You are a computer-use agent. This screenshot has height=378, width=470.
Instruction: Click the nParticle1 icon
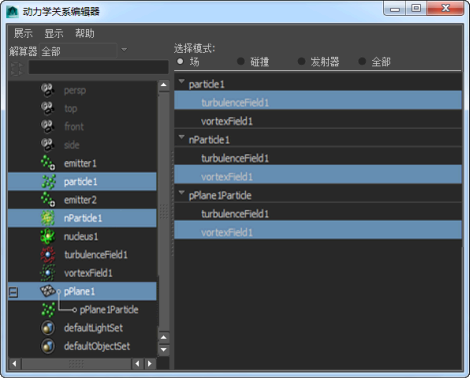(48, 218)
